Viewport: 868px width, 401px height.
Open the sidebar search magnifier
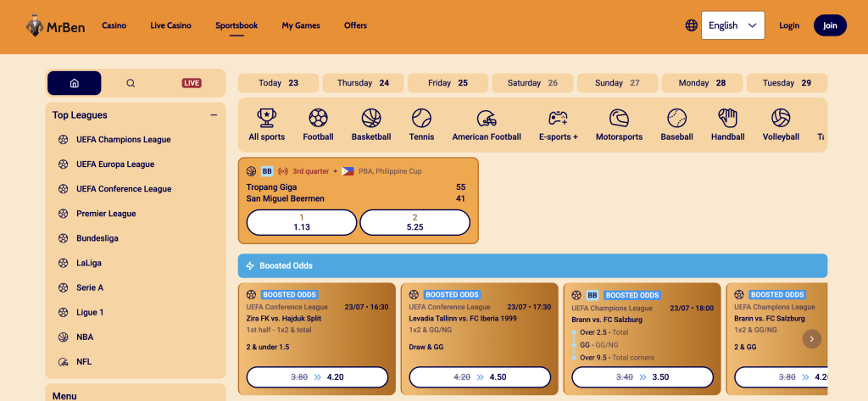coord(131,83)
